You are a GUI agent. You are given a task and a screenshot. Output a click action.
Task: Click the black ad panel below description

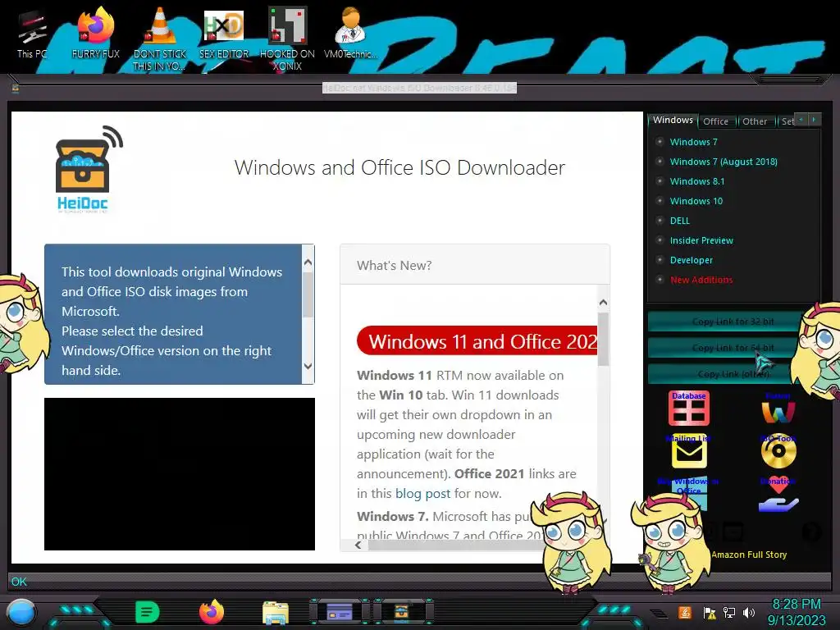tap(180, 474)
